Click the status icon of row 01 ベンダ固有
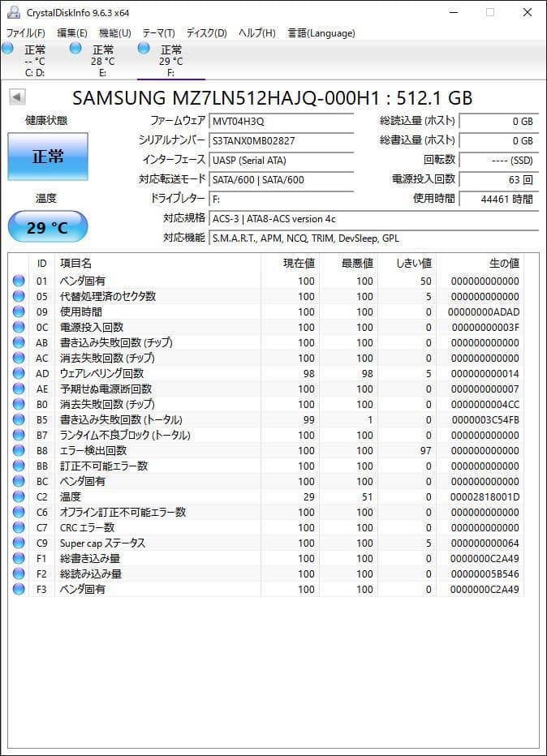 pyautogui.click(x=19, y=281)
